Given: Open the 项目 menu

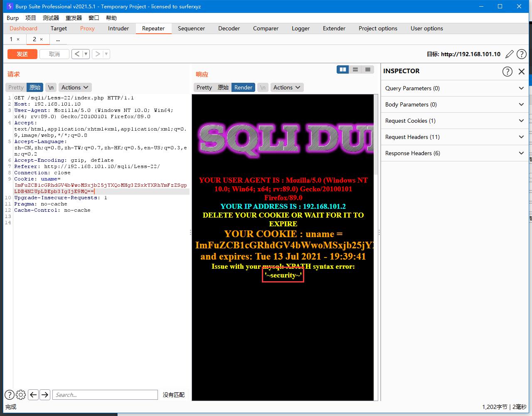Looking at the screenshot, I should 31,18.
